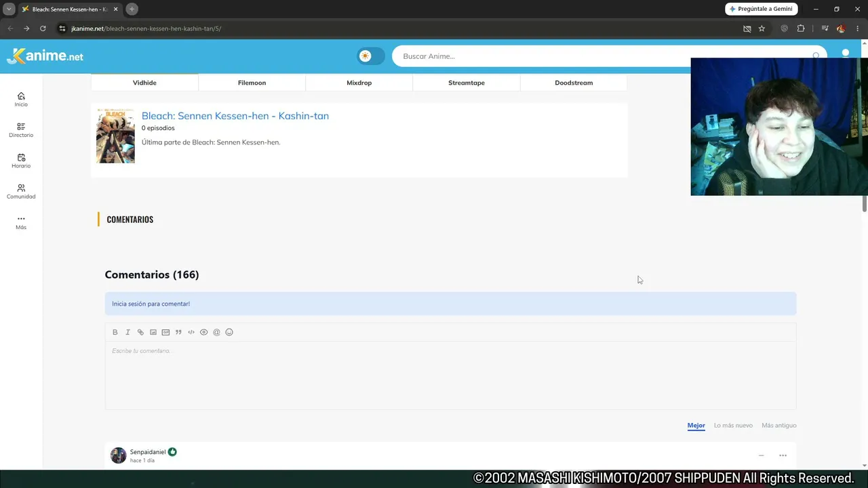Click the '0 episodios' text

158,128
